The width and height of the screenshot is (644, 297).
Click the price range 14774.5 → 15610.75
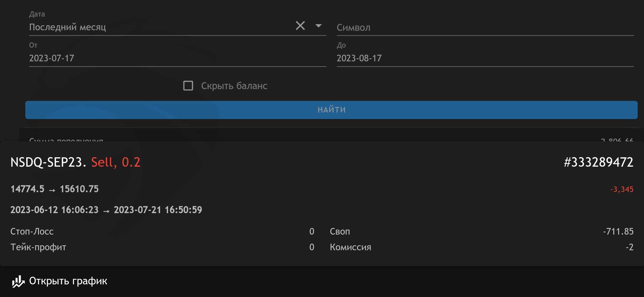tap(54, 189)
